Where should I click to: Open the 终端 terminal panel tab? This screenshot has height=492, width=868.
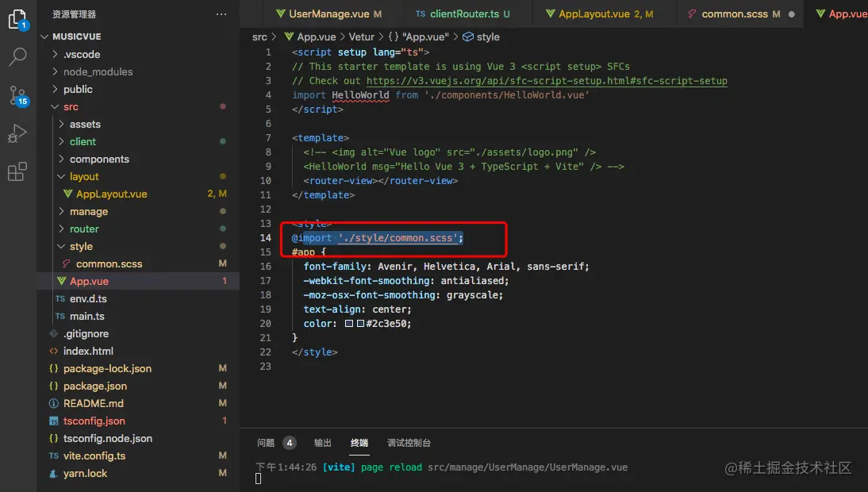coord(359,443)
